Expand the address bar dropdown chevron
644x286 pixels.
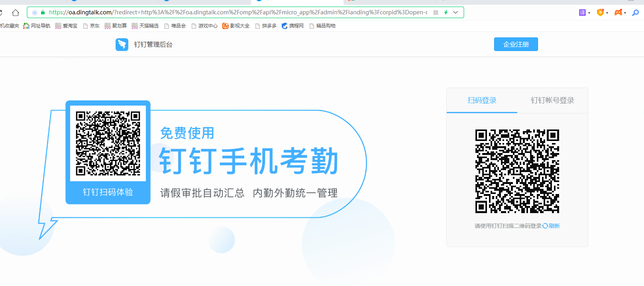[x=456, y=13]
